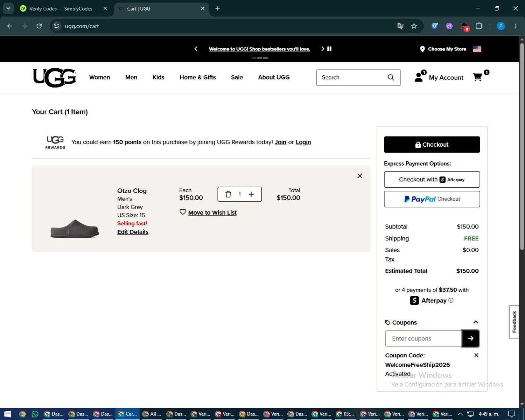
Task: Click the purple round extension icon
Action: tap(449, 26)
